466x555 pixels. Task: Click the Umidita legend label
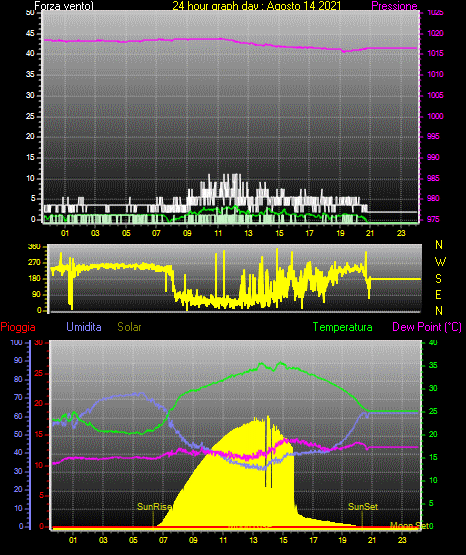click(x=84, y=327)
